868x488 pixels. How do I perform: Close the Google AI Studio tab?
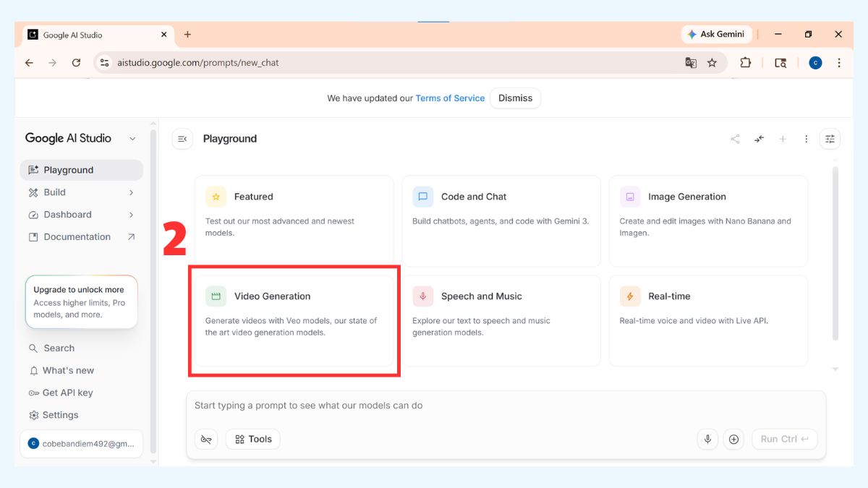click(x=164, y=34)
